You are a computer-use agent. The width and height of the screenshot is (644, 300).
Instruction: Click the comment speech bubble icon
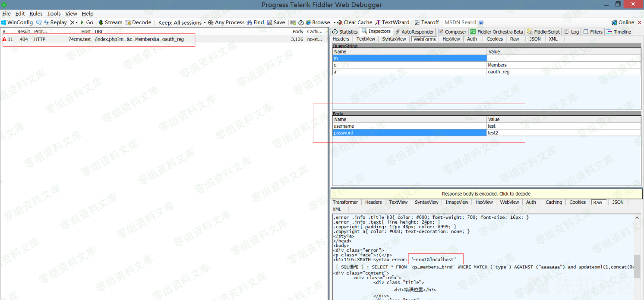point(39,22)
